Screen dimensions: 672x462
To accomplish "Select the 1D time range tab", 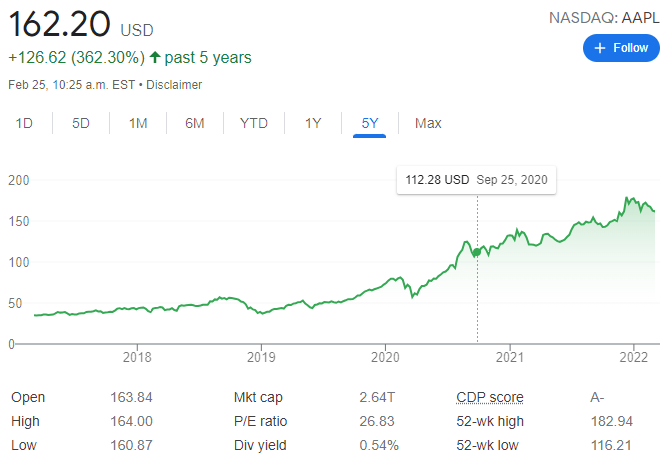I will click(24, 123).
